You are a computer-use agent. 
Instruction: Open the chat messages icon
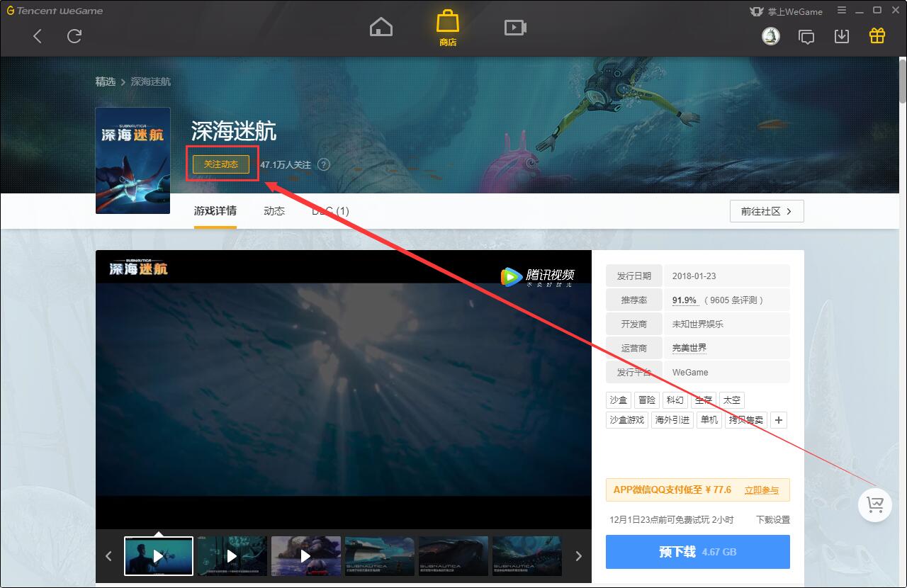pyautogui.click(x=806, y=37)
